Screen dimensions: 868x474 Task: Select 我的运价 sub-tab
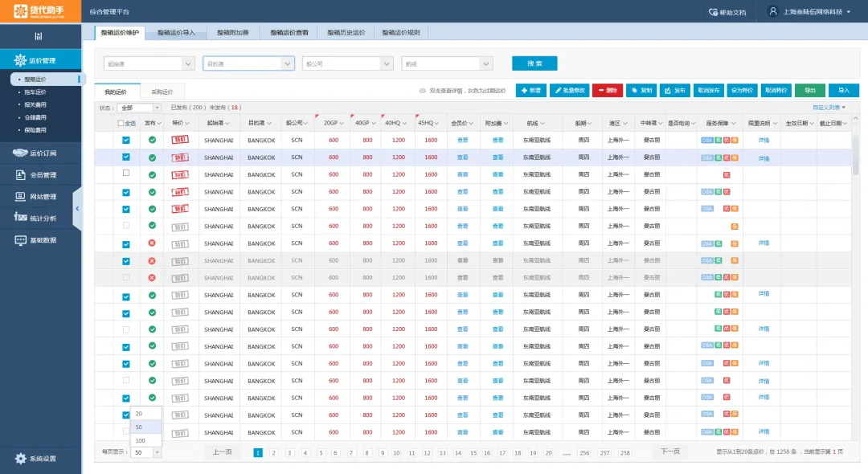click(x=116, y=92)
